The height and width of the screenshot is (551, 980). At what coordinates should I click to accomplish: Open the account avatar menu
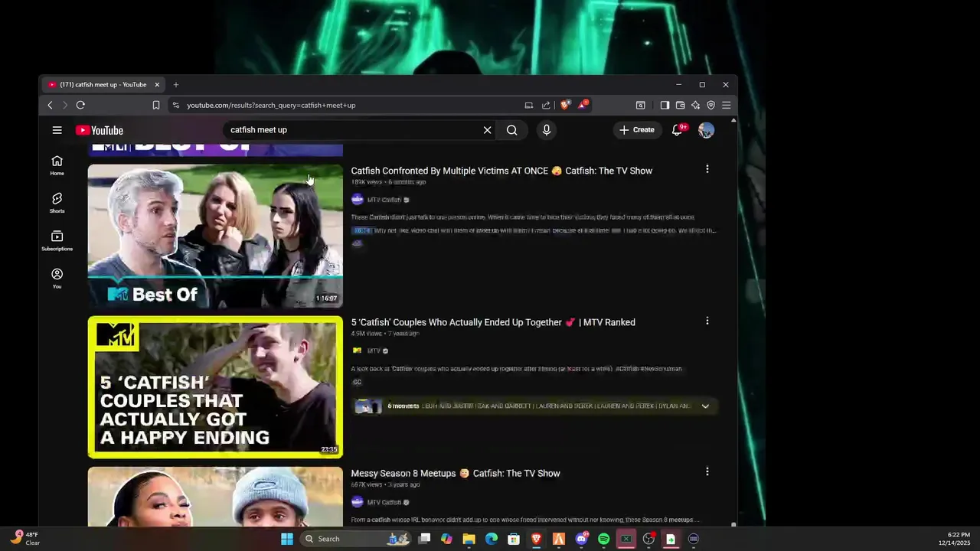click(706, 130)
